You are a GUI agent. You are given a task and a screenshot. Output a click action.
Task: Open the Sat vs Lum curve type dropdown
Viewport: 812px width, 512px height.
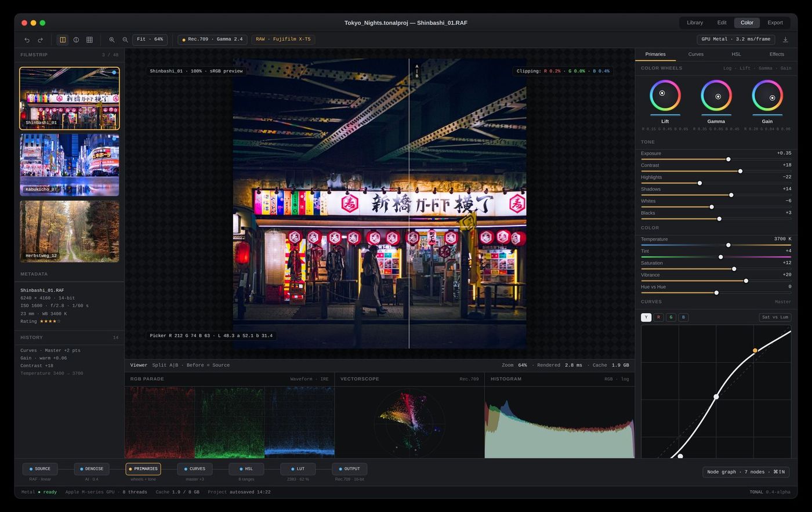coord(775,317)
